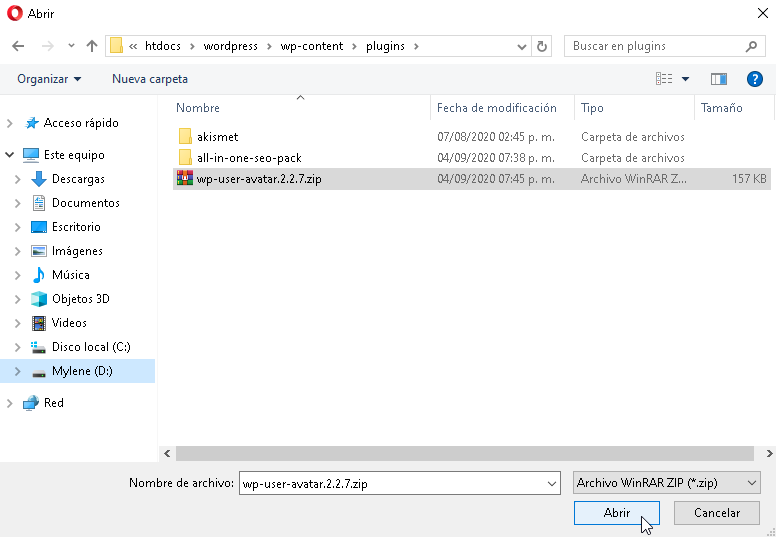
Task: Click the Nombre de archivo input field
Action: pos(399,484)
